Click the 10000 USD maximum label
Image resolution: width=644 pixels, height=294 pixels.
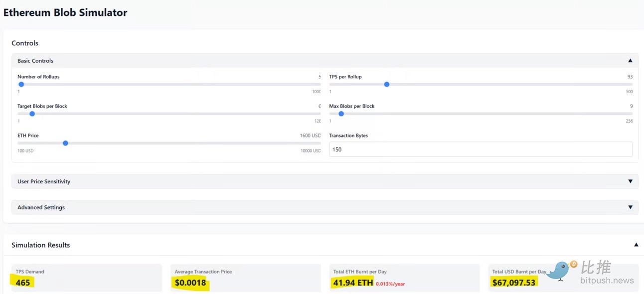[x=311, y=150]
